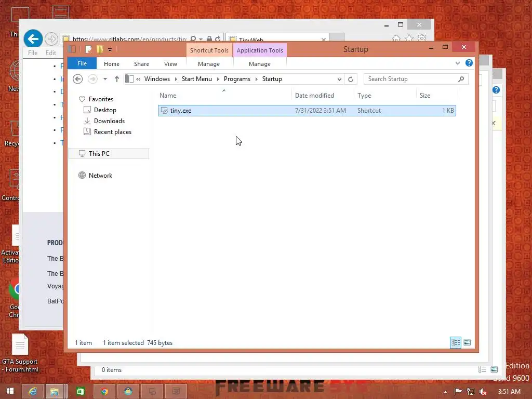The width and height of the screenshot is (532, 399).
Task: Open Store app from taskbar
Action: point(80,392)
